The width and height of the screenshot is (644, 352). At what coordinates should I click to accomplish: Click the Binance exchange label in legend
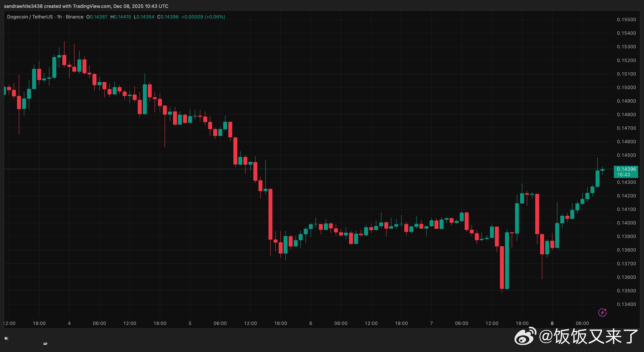74,17
